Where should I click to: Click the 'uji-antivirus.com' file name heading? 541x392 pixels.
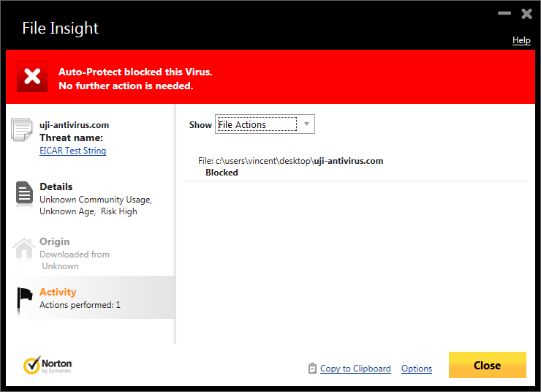(74, 125)
